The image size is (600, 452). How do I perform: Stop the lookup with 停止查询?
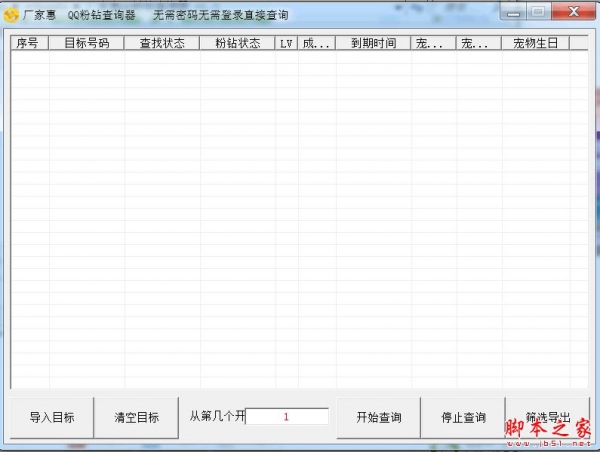point(463,417)
